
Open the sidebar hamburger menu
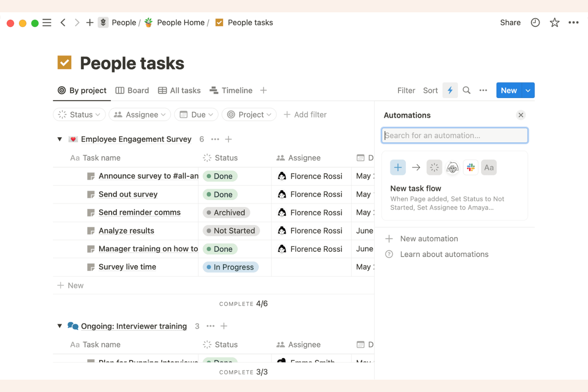tap(47, 23)
